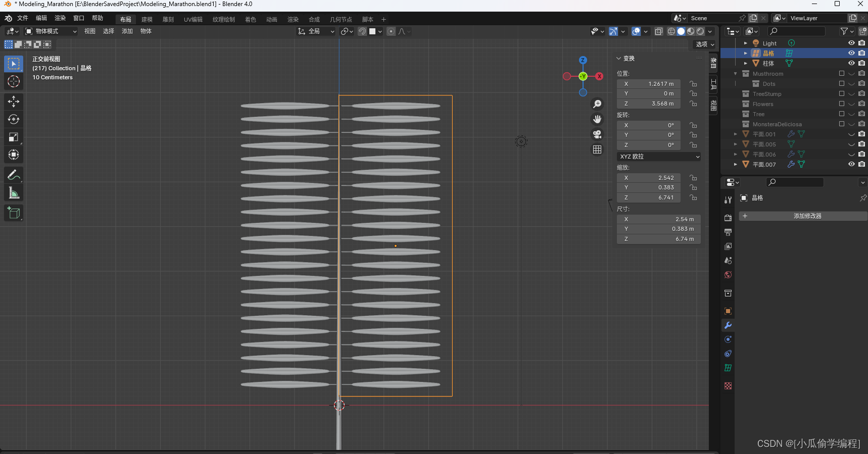Select the Select Box tool
This screenshot has height=454, width=868.
coord(14,64)
